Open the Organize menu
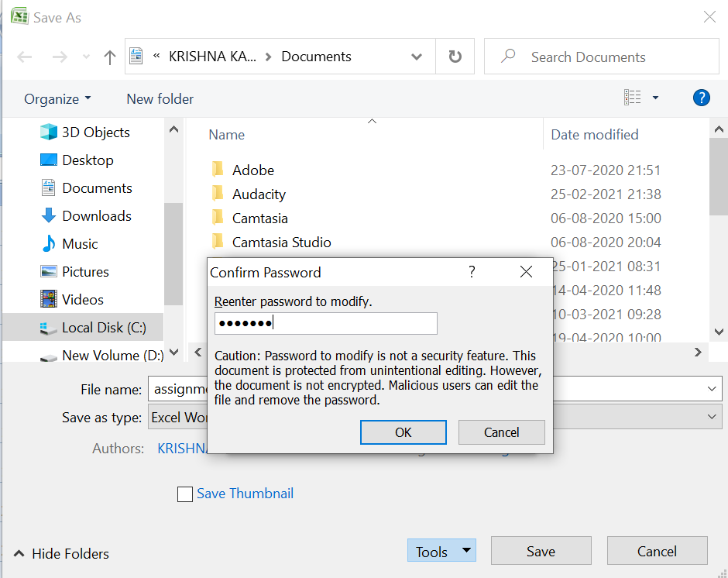Screen dimensions: 728x578 point(57,98)
